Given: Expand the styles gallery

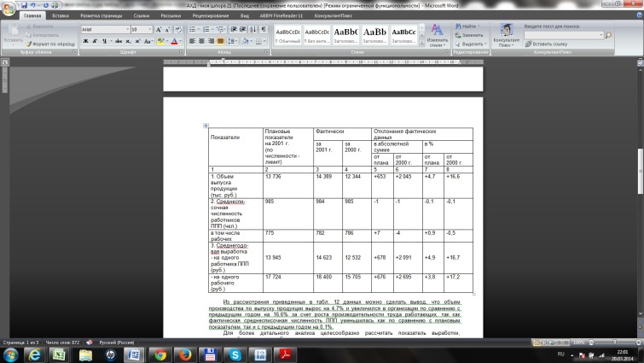Looking at the screenshot, I should (x=422, y=43).
